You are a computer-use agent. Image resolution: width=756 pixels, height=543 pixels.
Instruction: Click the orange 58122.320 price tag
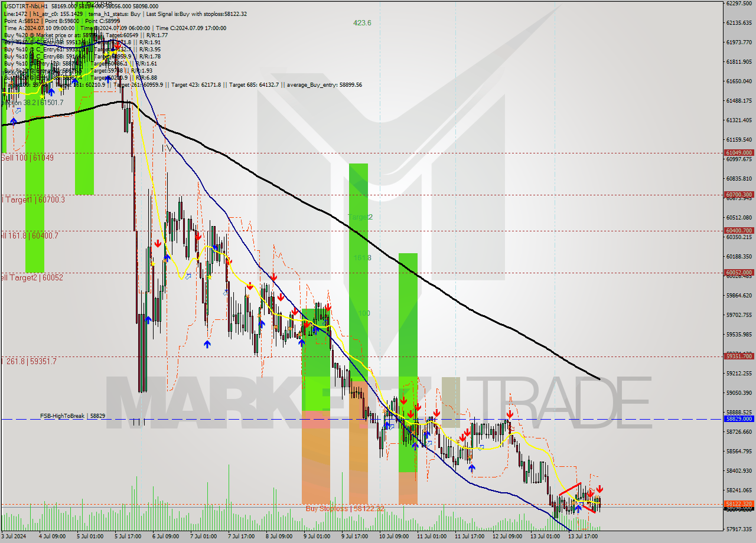(x=739, y=503)
